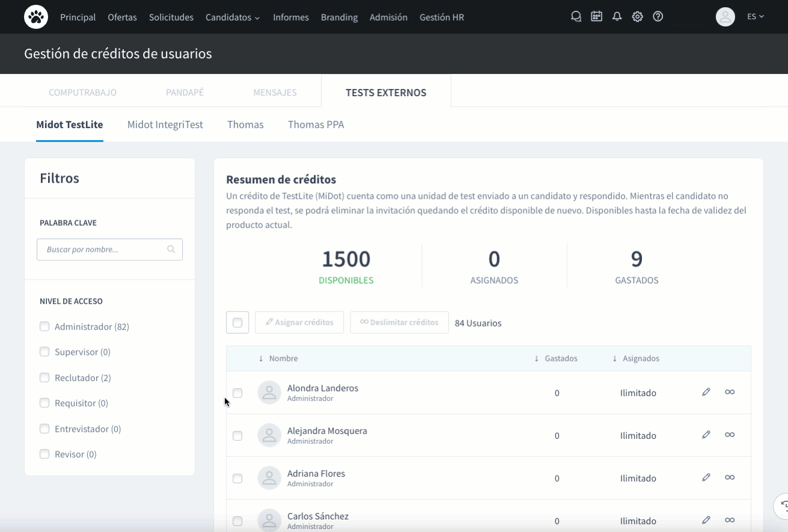Click unlimited infinity icon for Alejandra Mosquera

(x=730, y=435)
